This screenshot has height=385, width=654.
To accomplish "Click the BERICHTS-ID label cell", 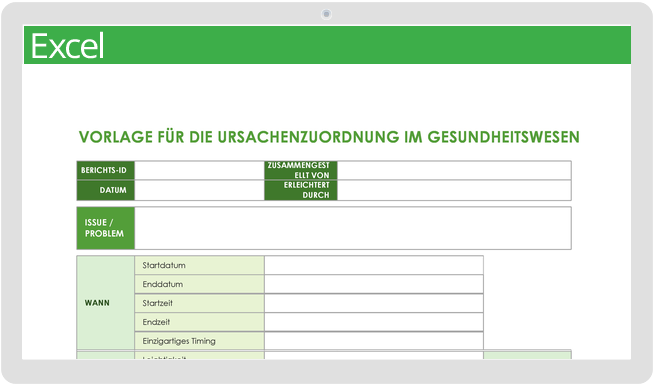I will (106, 171).
